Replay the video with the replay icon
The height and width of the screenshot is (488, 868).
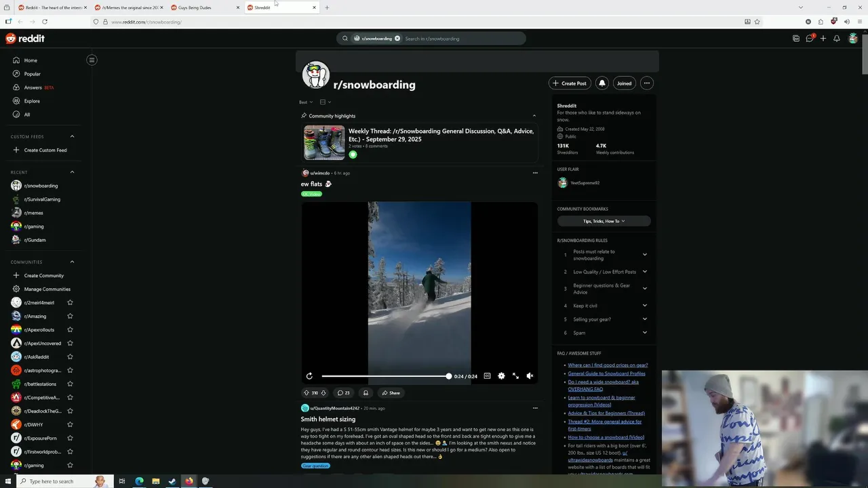(x=309, y=376)
